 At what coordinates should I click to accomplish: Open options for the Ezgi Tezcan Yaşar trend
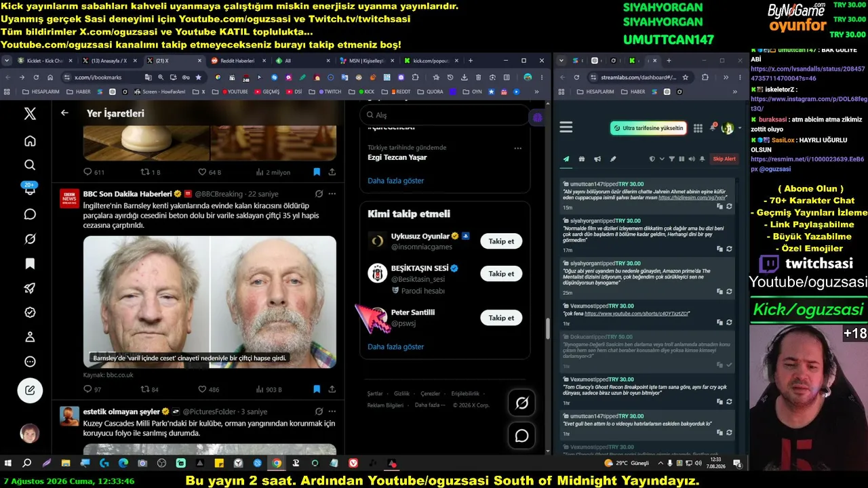click(518, 148)
